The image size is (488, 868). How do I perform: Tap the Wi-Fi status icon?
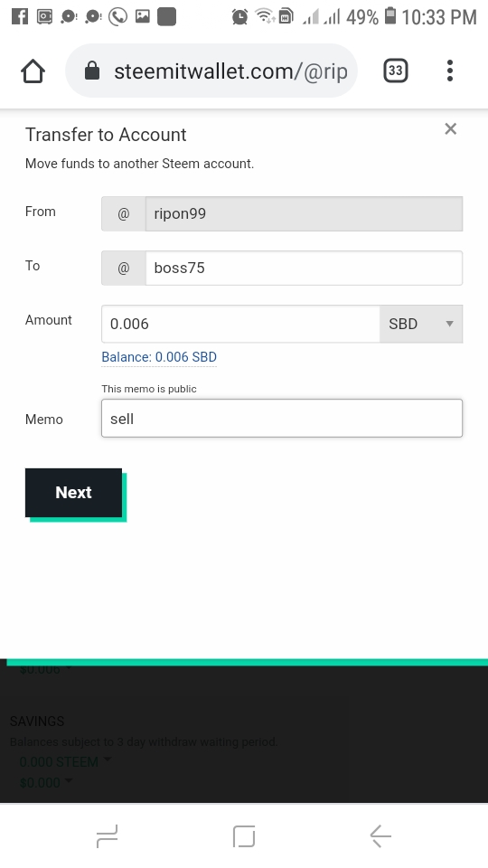point(265,16)
